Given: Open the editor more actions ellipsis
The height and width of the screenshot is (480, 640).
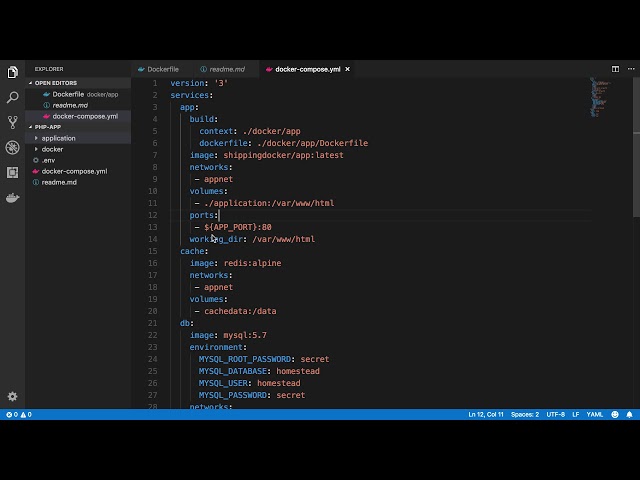Looking at the screenshot, I should click(x=631, y=69).
